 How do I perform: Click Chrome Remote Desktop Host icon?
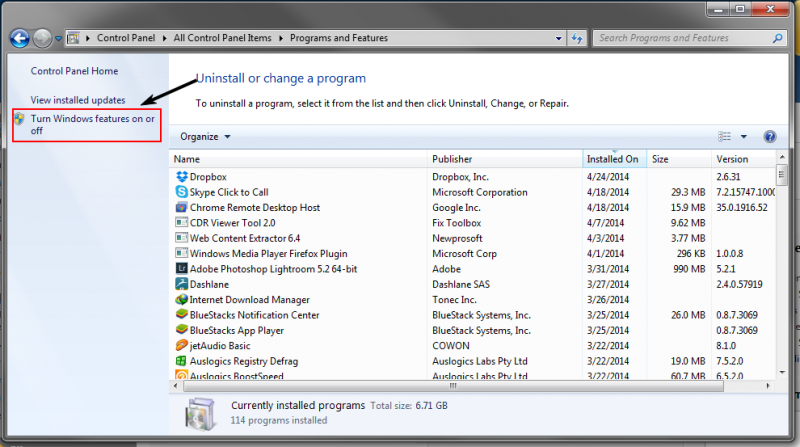tap(182, 207)
